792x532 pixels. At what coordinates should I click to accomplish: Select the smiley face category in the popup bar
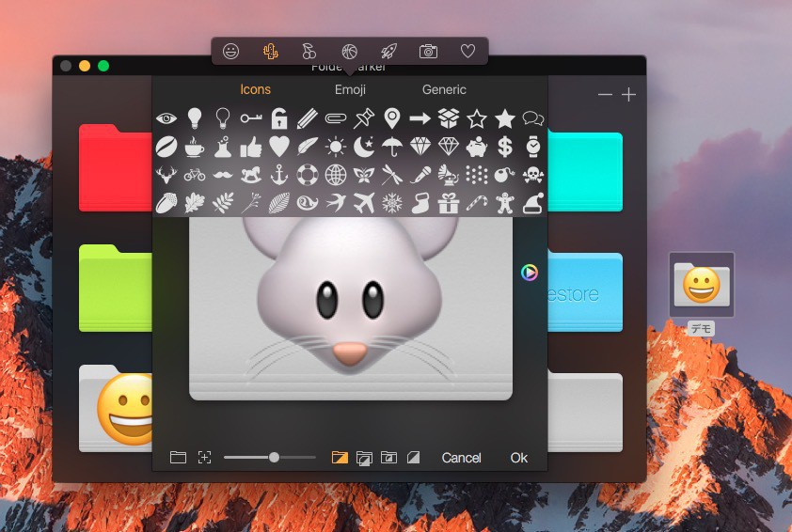coord(230,51)
